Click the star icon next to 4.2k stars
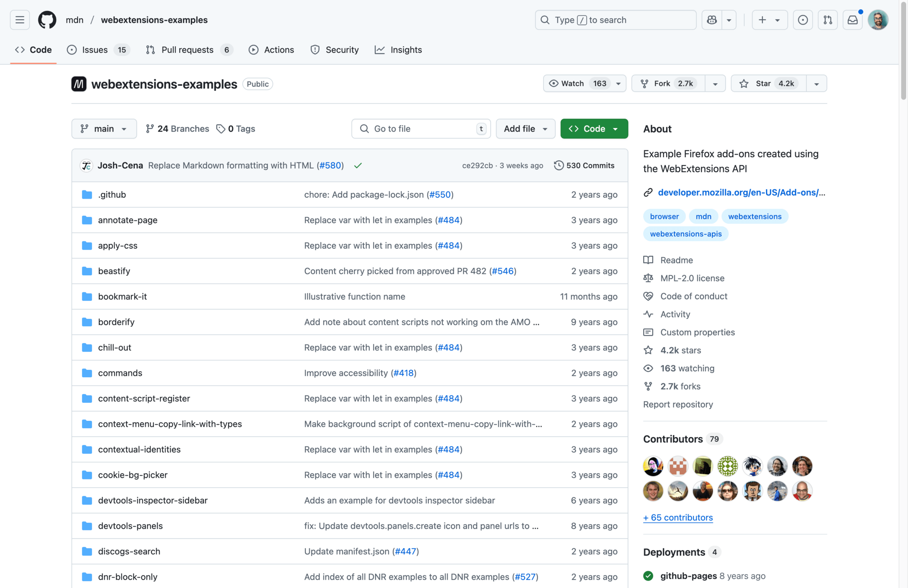908x588 pixels. 648,350
